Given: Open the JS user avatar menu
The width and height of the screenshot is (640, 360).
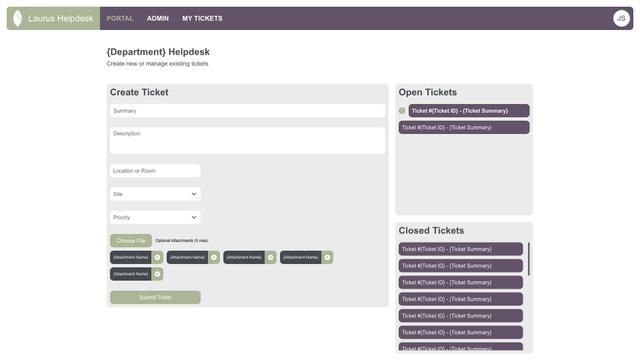Looking at the screenshot, I should (621, 18).
